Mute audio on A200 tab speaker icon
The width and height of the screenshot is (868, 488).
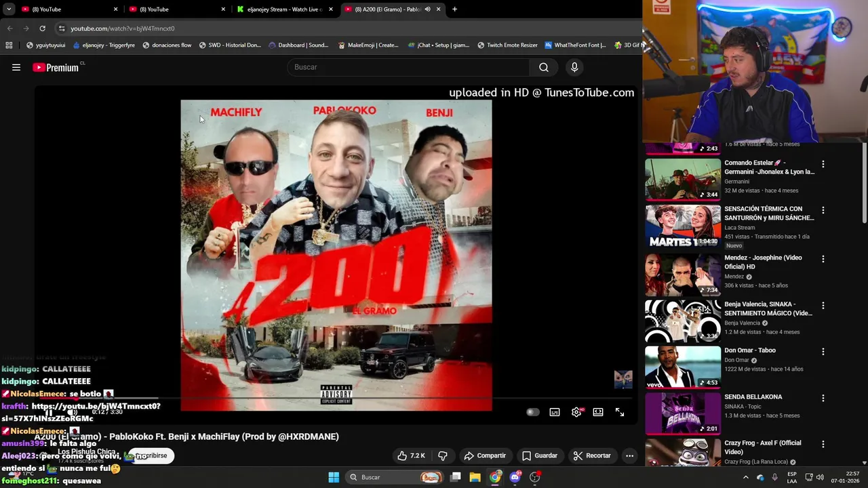coord(427,9)
